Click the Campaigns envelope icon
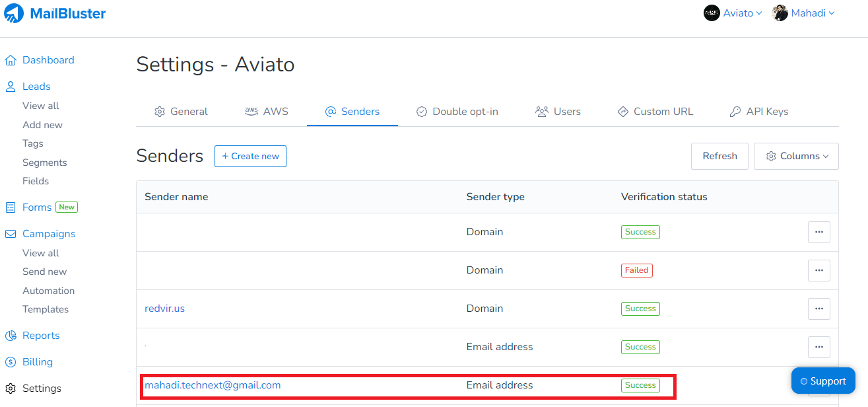This screenshot has height=407, width=868. click(11, 234)
